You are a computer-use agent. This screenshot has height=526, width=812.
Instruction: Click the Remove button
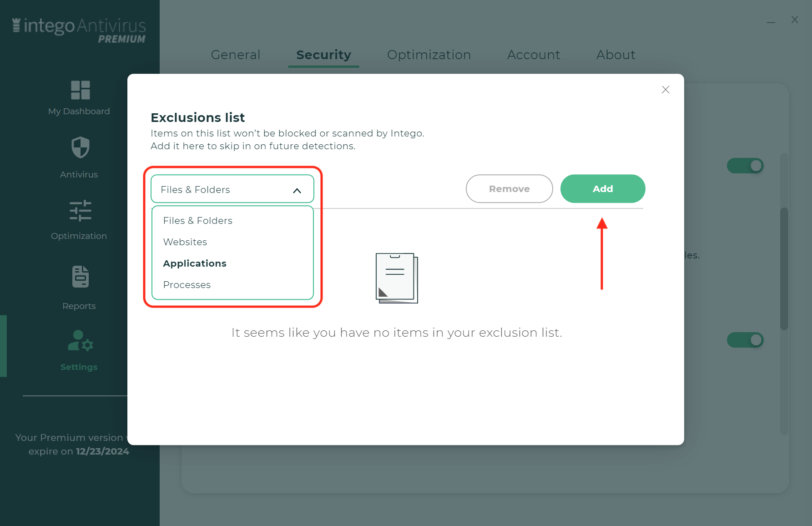[x=509, y=189]
